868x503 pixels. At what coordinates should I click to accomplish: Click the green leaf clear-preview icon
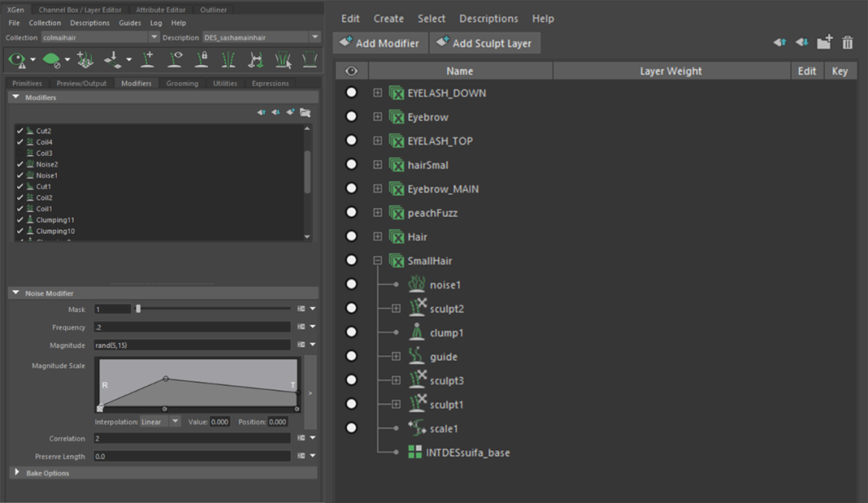coord(51,59)
